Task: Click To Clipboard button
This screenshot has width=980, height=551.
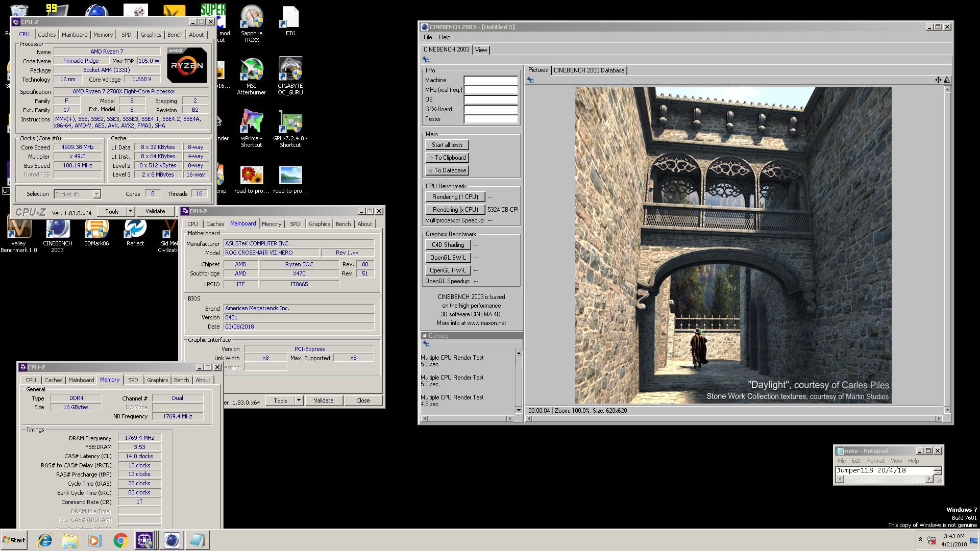Action: [447, 158]
